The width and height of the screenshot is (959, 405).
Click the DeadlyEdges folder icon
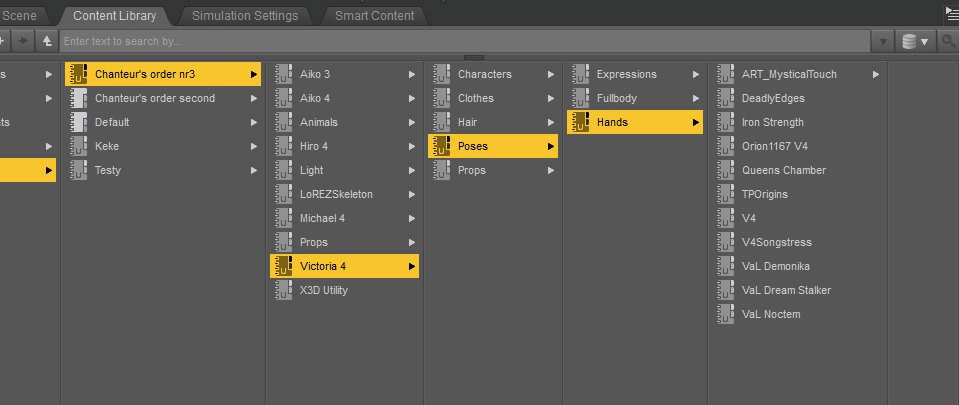point(725,98)
